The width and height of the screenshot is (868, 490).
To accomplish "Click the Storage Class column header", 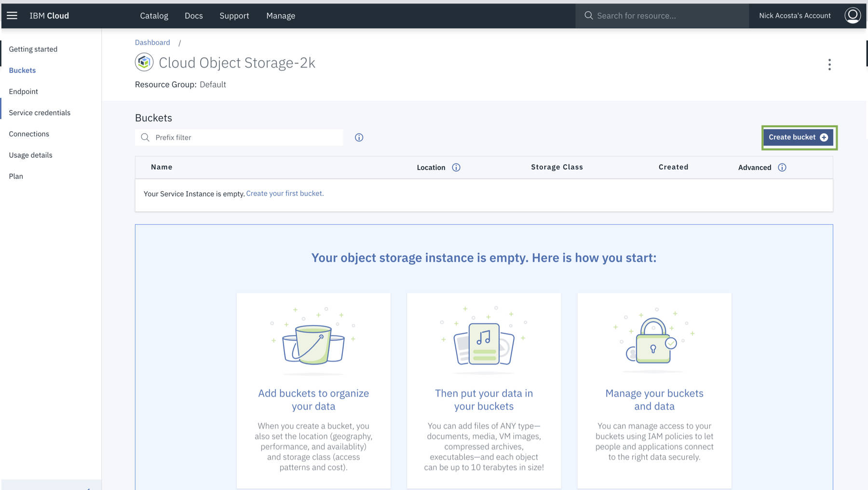I will pos(557,167).
